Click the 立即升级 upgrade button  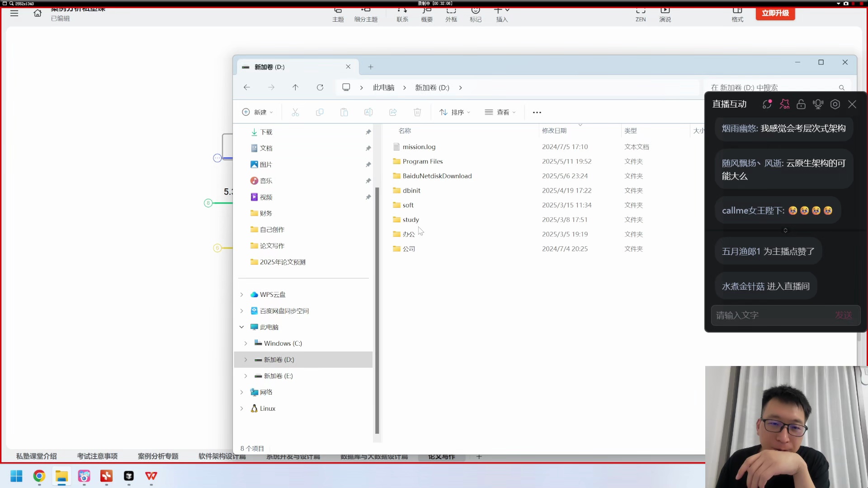[x=775, y=13]
